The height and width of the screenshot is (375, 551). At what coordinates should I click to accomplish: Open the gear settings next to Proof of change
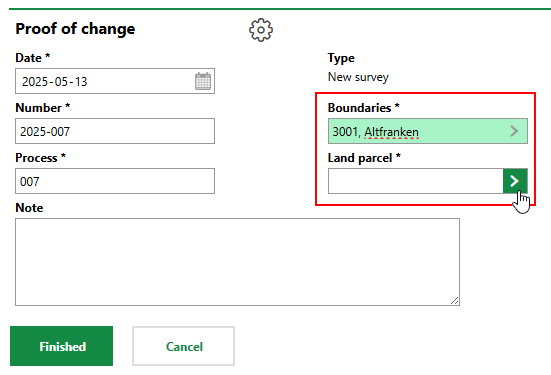[261, 30]
